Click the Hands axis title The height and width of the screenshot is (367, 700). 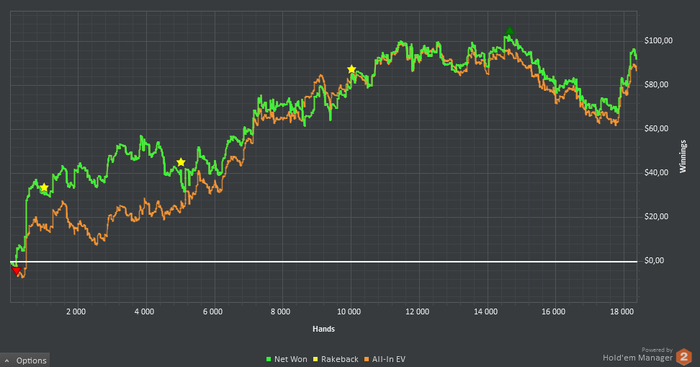click(324, 329)
